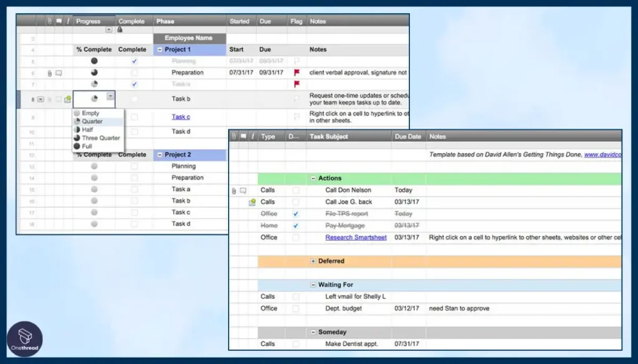
Task: Click the lock icon under the Complete header
Action: tap(120, 30)
